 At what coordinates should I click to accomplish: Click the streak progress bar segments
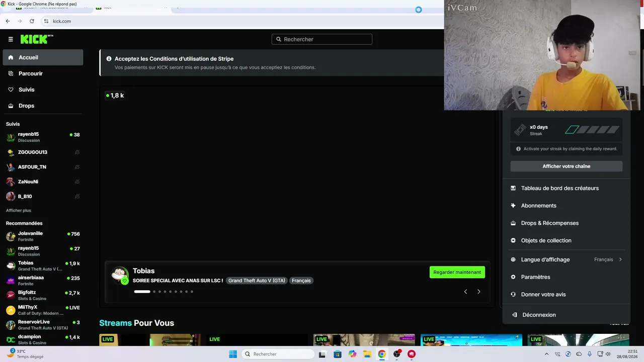pos(592,130)
